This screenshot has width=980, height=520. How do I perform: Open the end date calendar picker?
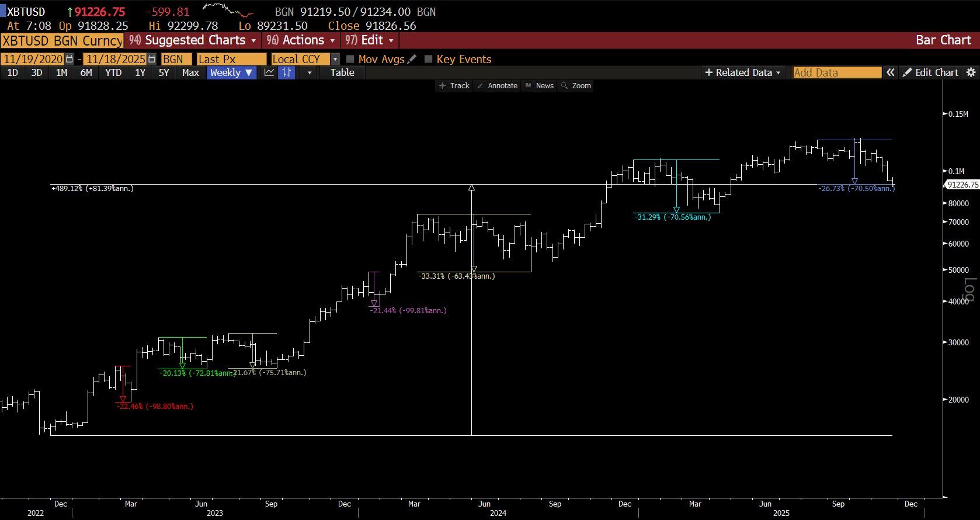[x=152, y=59]
